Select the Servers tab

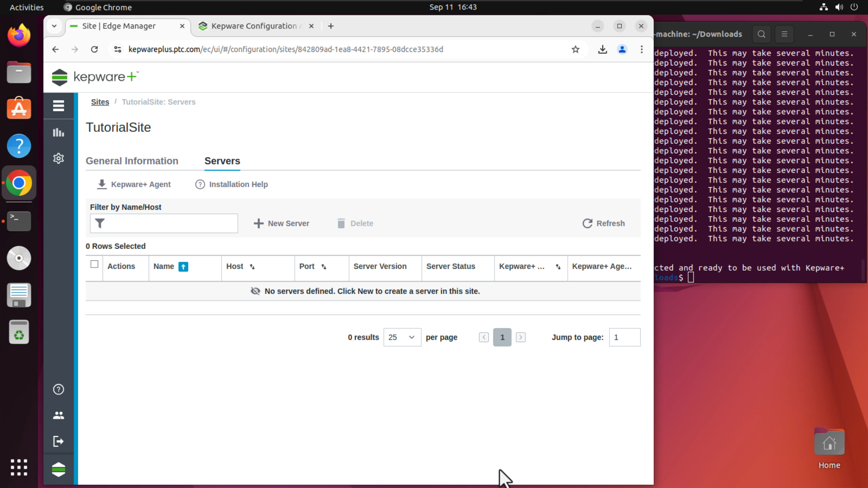tap(222, 161)
